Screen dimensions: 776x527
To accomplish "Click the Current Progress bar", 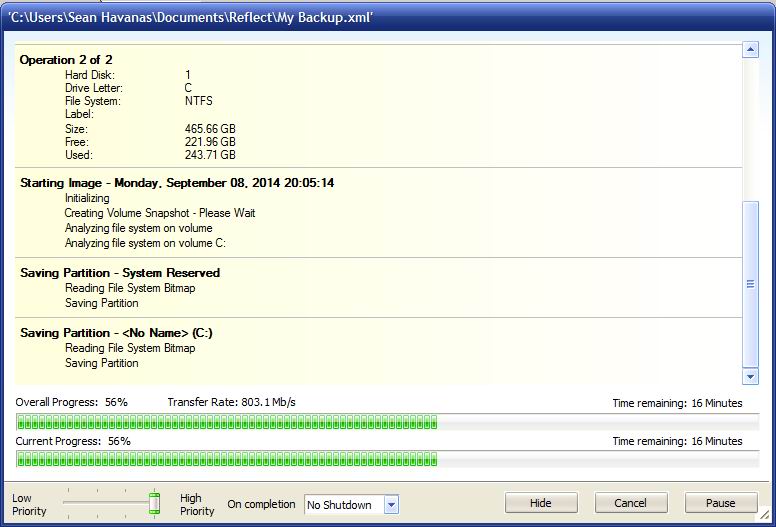I will [387, 460].
